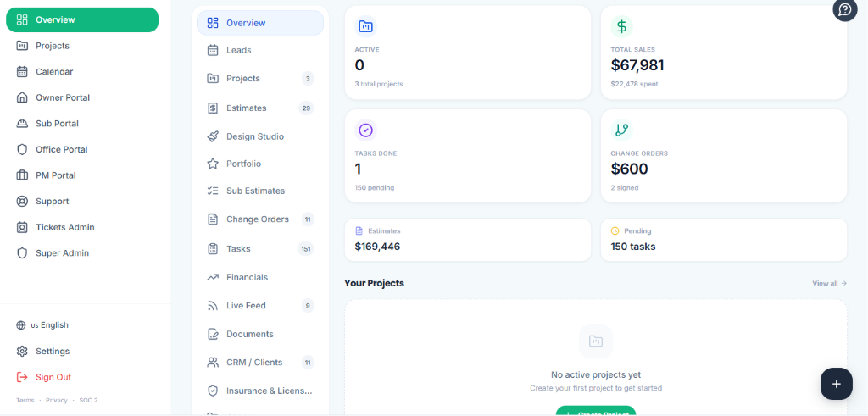Click the Super Admin shield icon
Viewport: 868px width, 416px height.
22,253
